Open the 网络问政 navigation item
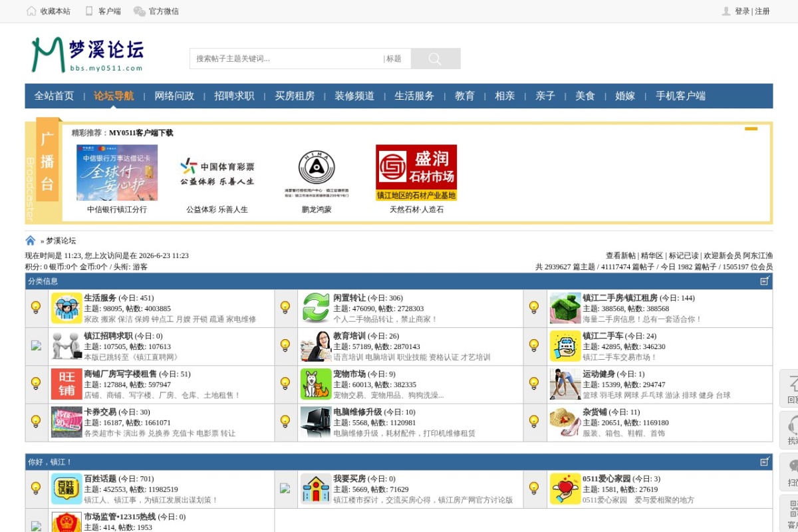This screenshot has height=532, width=798. (174, 96)
